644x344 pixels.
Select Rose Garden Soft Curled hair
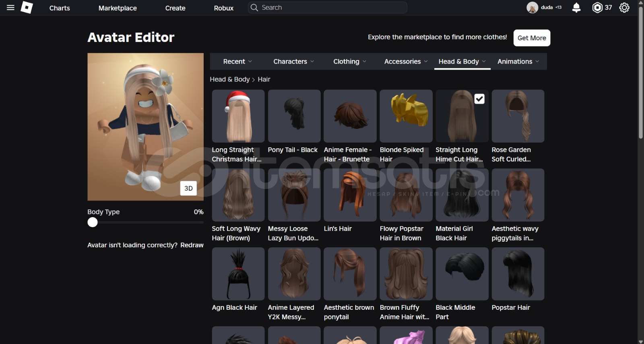518,116
